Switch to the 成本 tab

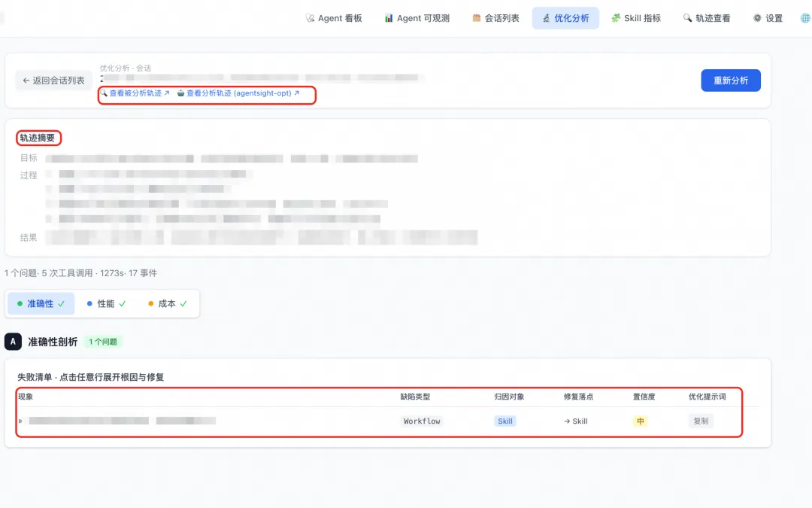[167, 304]
